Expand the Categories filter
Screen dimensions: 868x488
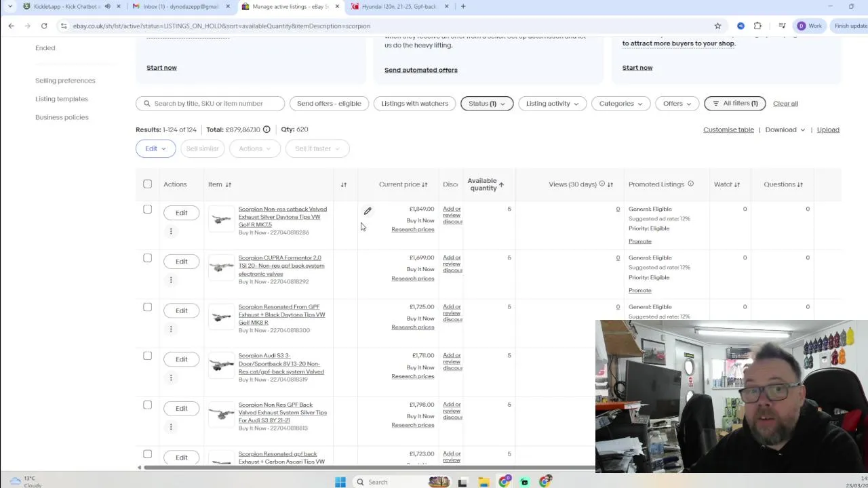[620, 104]
